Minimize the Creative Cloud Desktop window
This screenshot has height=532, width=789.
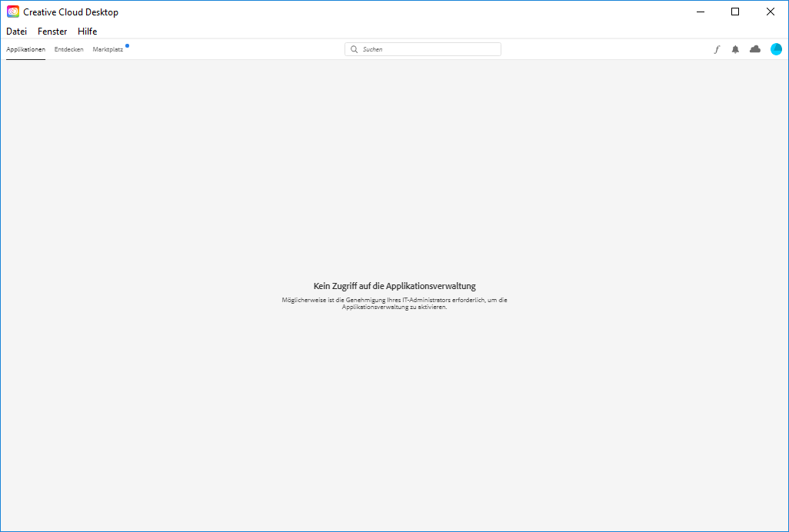coord(700,12)
